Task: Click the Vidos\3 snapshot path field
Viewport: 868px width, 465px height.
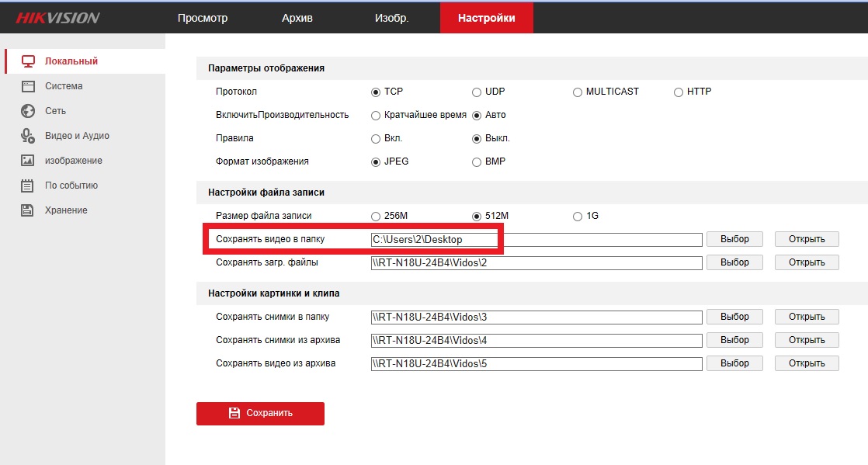Action: (536, 317)
